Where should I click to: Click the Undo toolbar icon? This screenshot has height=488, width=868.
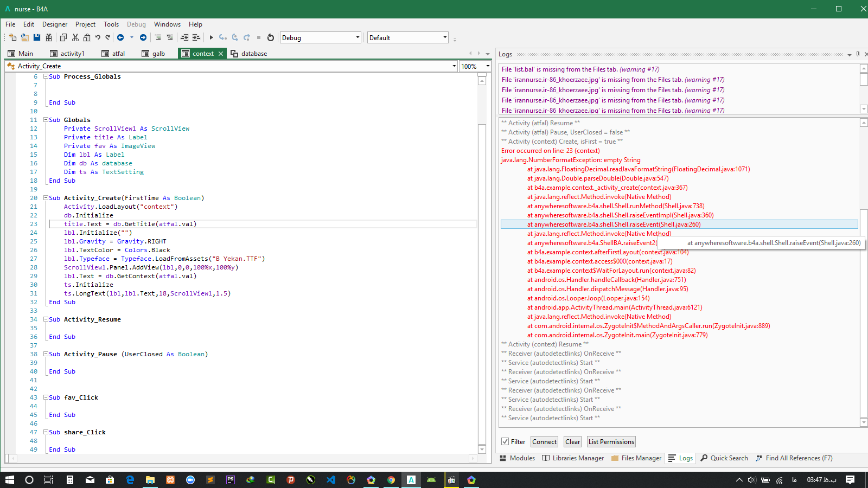[x=98, y=37]
